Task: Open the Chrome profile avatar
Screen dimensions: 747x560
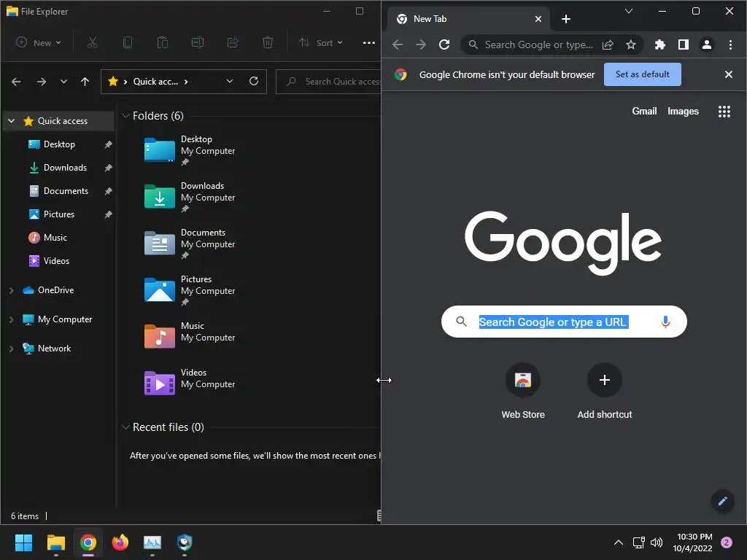Action: click(x=706, y=44)
